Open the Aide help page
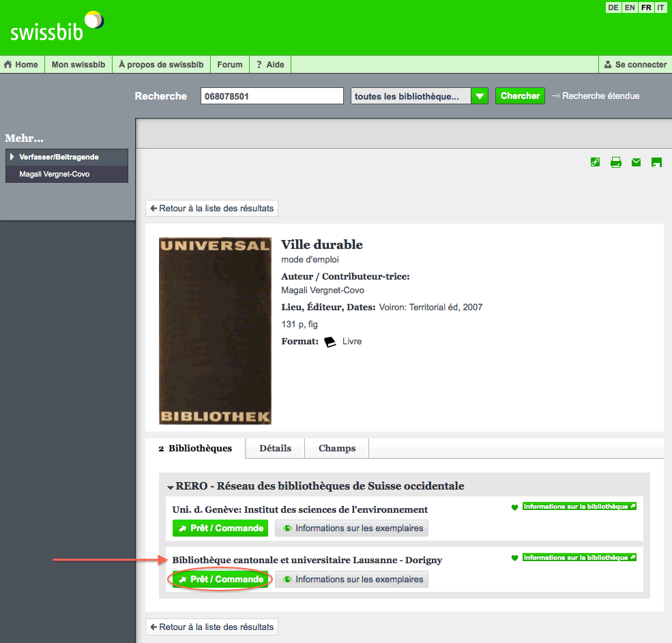The width and height of the screenshot is (672, 643). [x=270, y=65]
